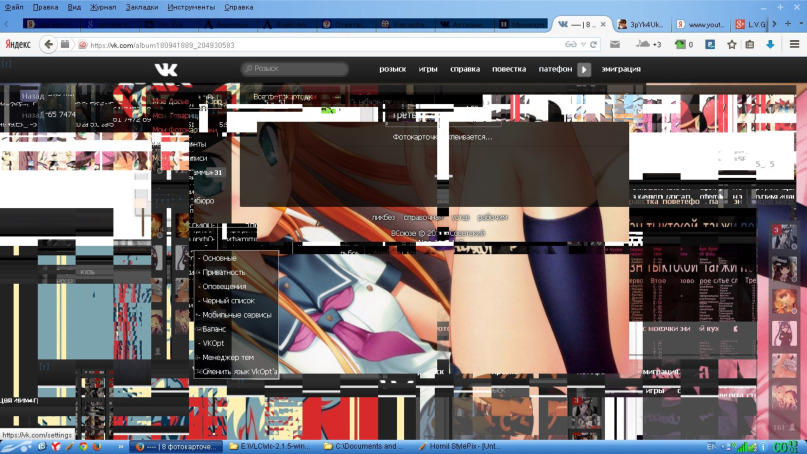Click the VK logo in the header
The width and height of the screenshot is (807, 454).
pos(165,69)
